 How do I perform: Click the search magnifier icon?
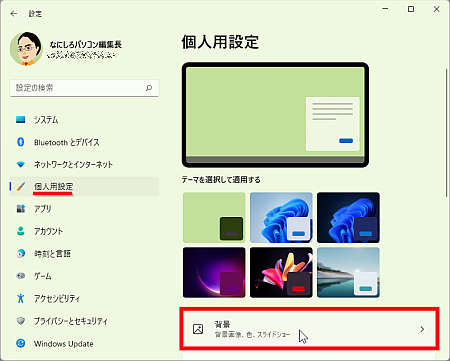[149, 88]
